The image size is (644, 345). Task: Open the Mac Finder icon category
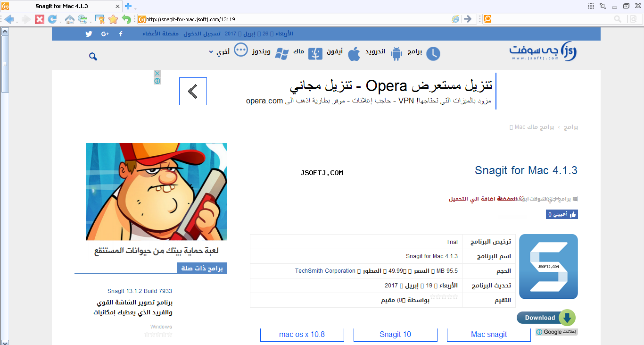pos(315,54)
